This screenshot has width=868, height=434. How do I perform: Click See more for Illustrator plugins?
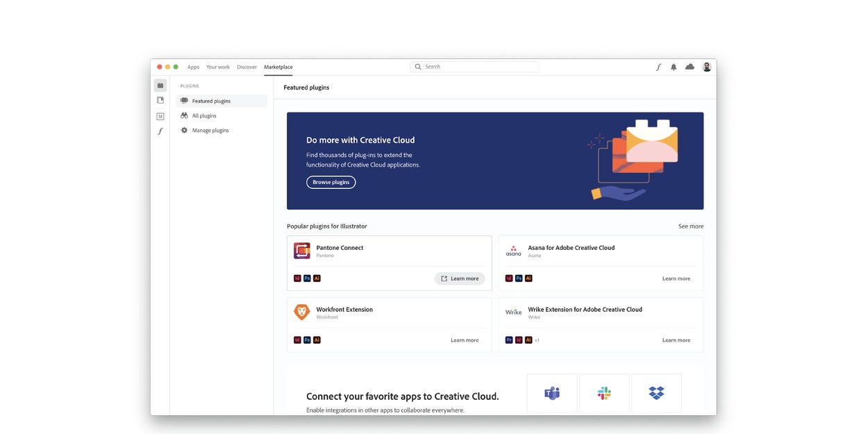[x=691, y=226]
